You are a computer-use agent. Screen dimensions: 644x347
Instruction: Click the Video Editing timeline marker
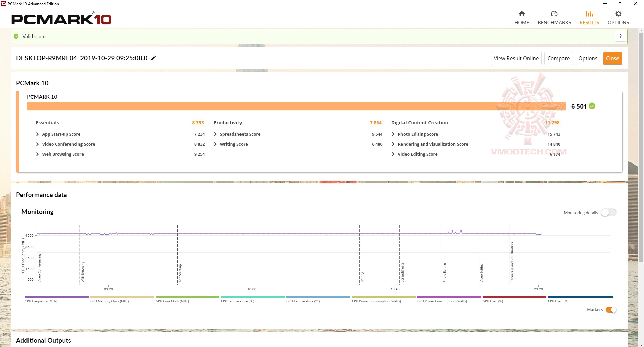(x=481, y=273)
